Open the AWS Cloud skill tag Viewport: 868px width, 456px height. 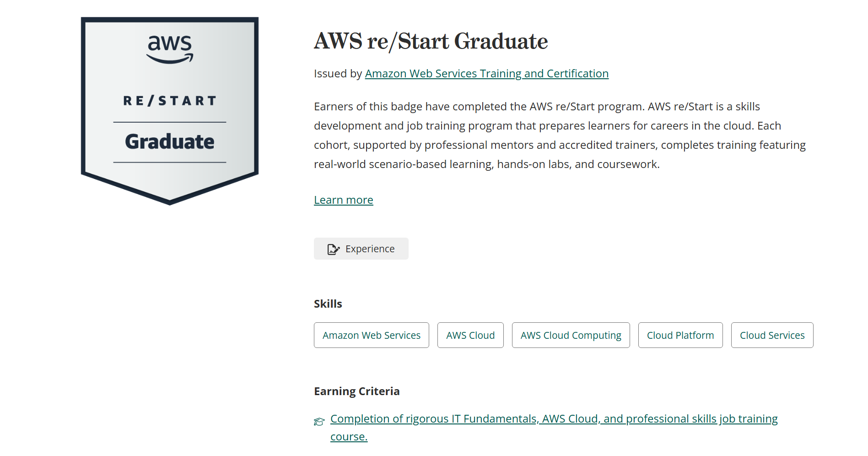(470, 336)
